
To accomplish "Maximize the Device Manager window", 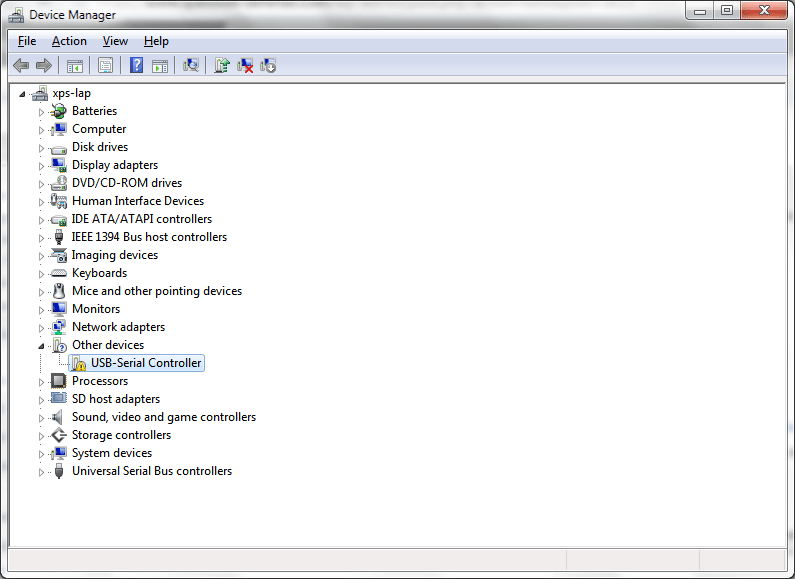I will point(727,11).
